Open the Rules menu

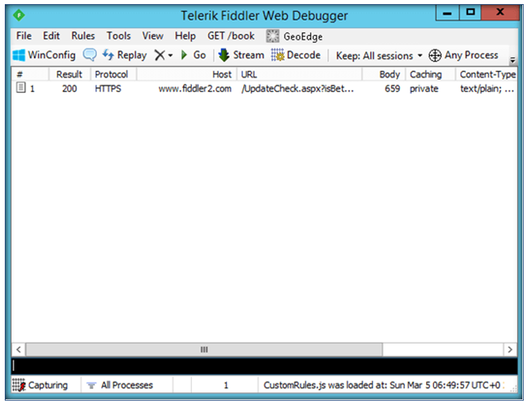(82, 36)
